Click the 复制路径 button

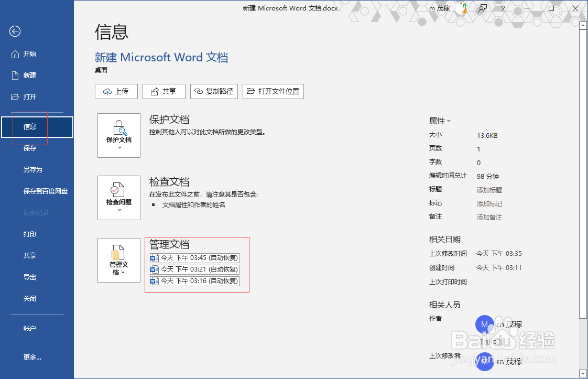point(214,92)
